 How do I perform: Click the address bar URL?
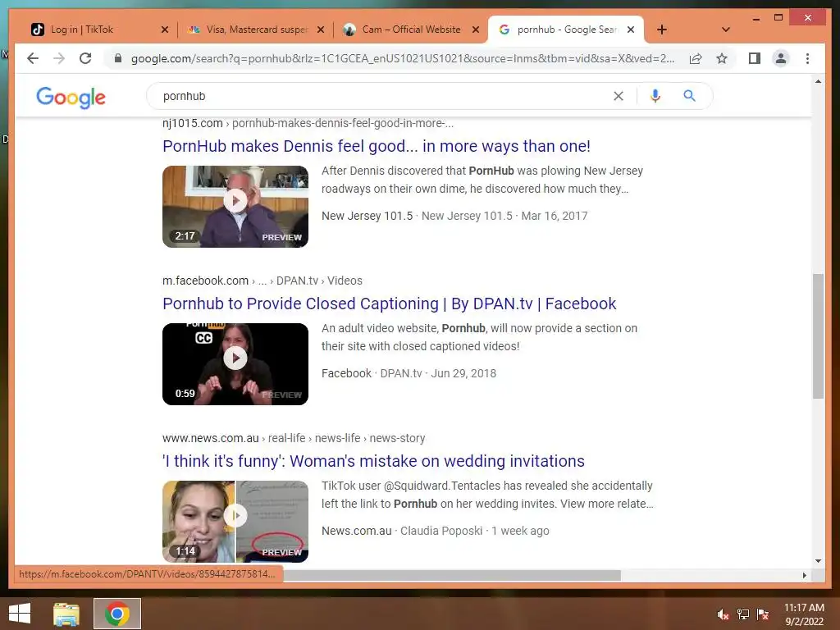pos(402,58)
